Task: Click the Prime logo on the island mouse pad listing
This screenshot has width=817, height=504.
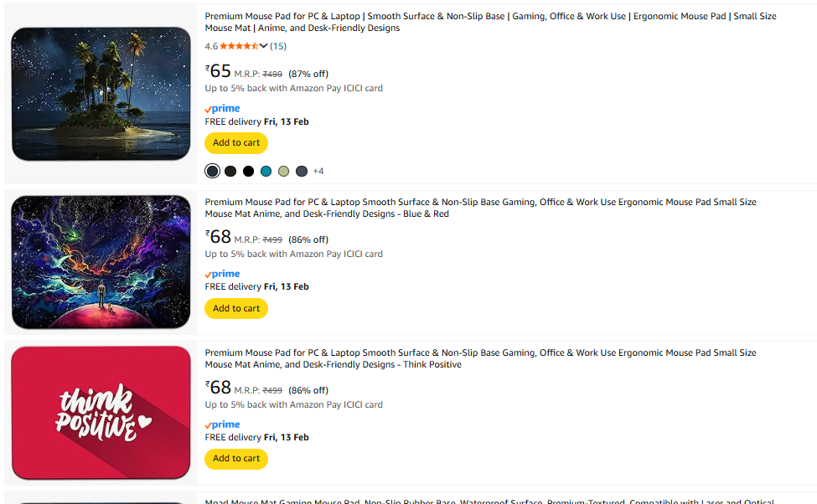Action: (x=222, y=109)
